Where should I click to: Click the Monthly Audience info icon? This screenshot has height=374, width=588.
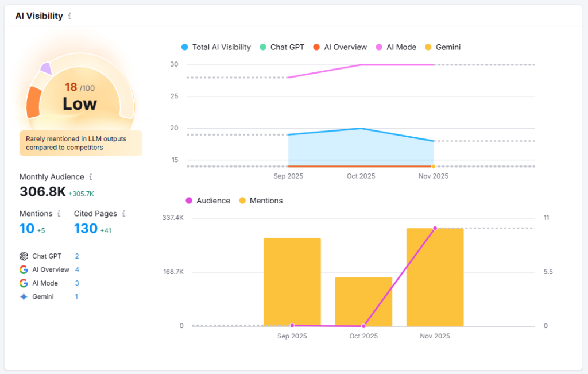(x=91, y=177)
